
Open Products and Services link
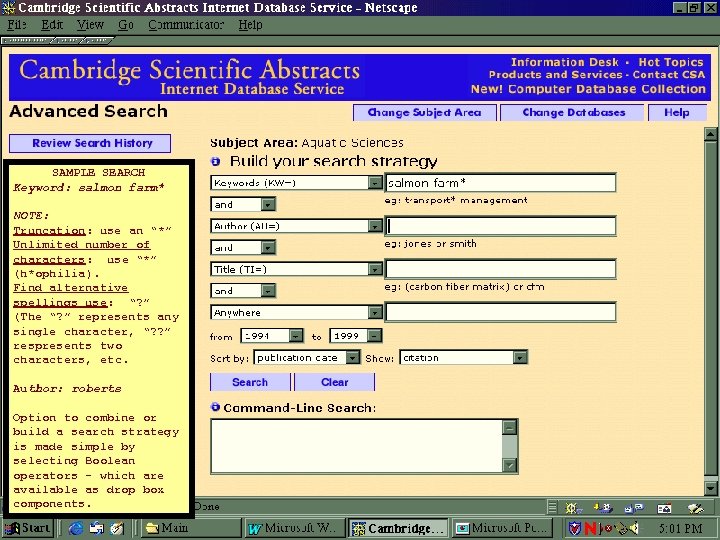click(555, 74)
